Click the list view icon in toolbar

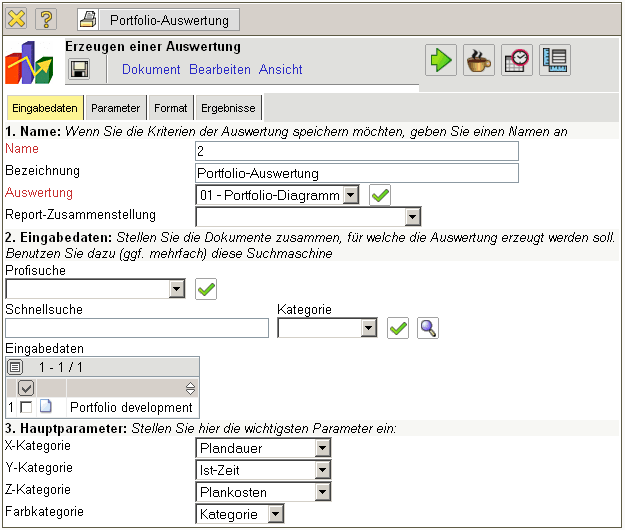[x=555, y=60]
